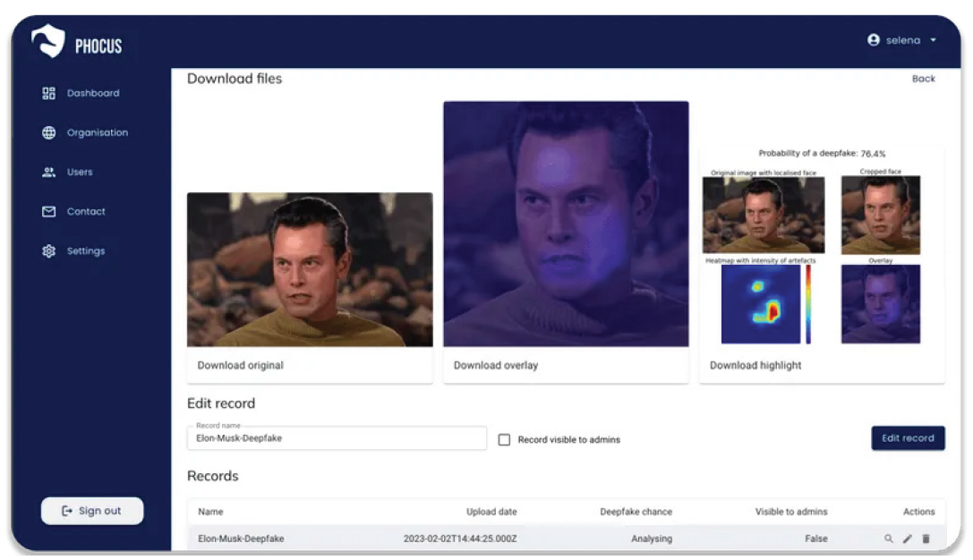973x560 pixels.
Task: Click the False visibility cell
Action: point(815,539)
